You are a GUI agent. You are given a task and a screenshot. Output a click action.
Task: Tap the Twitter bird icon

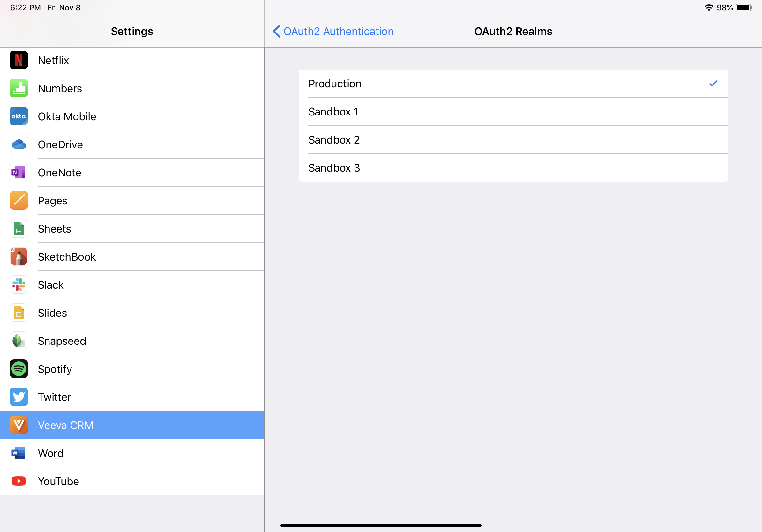[x=19, y=397]
